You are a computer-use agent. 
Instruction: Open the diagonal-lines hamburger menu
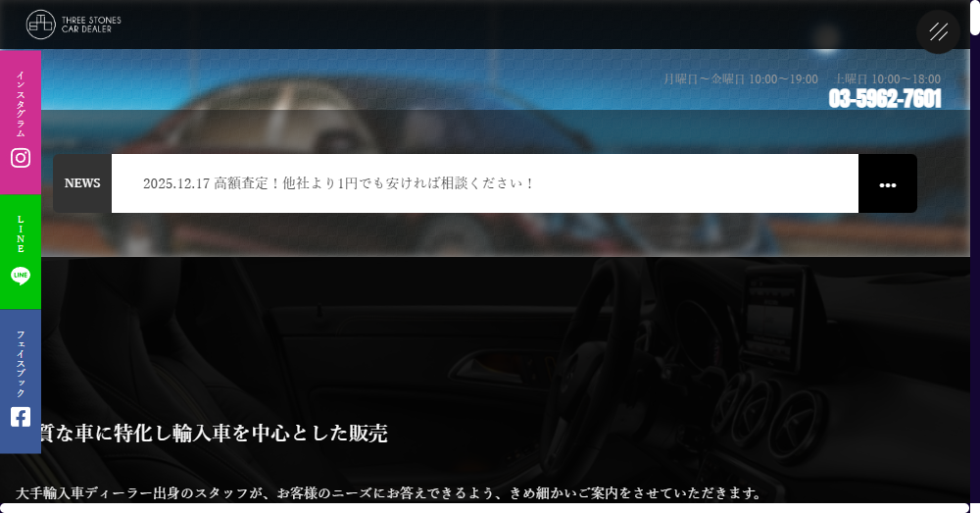938,31
